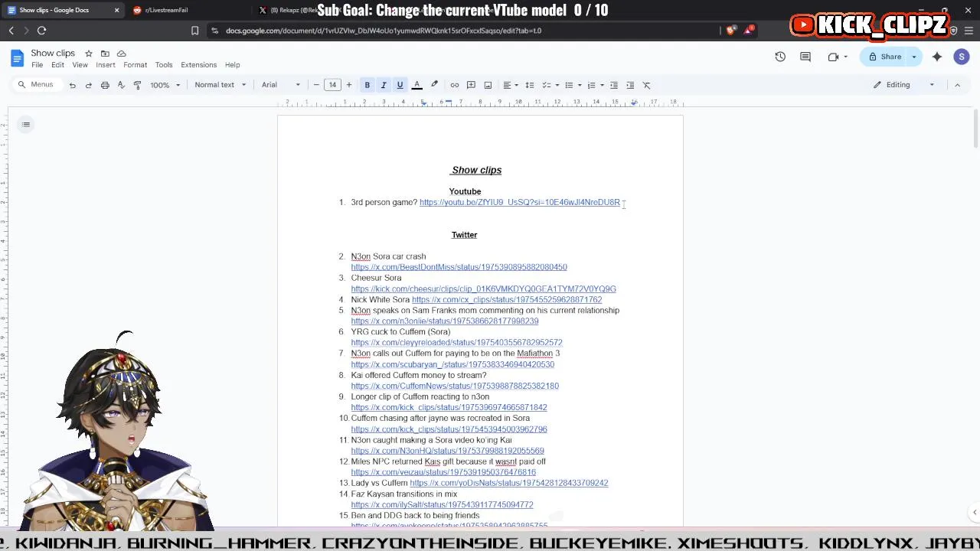The width and height of the screenshot is (980, 551).
Task: Open the text color picker
Action: tap(417, 85)
